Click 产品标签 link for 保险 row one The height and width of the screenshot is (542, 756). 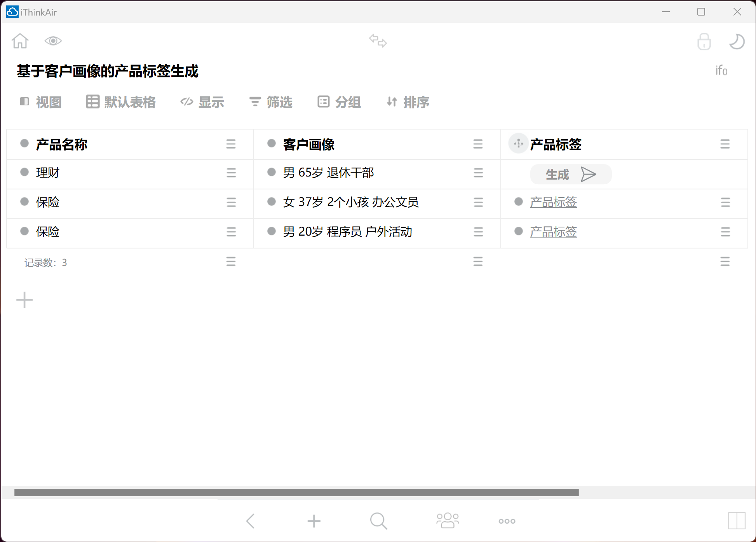pos(554,202)
